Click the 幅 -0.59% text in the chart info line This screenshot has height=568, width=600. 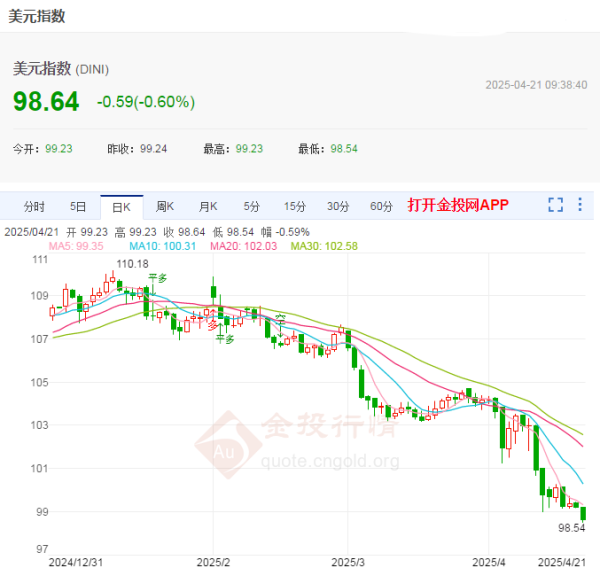tap(285, 232)
